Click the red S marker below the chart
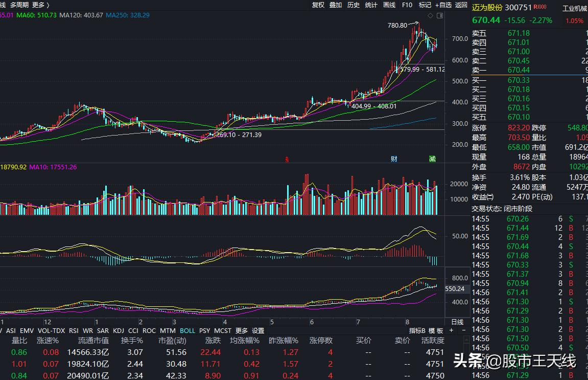 pos(287,160)
